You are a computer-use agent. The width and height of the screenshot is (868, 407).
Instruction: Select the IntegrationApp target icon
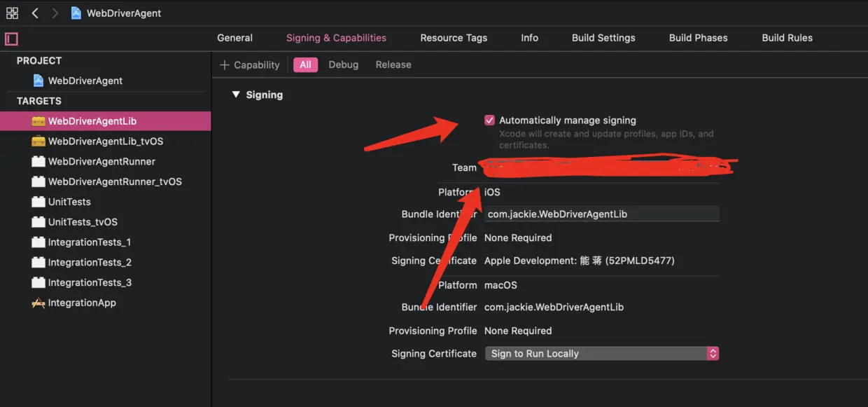click(x=38, y=303)
